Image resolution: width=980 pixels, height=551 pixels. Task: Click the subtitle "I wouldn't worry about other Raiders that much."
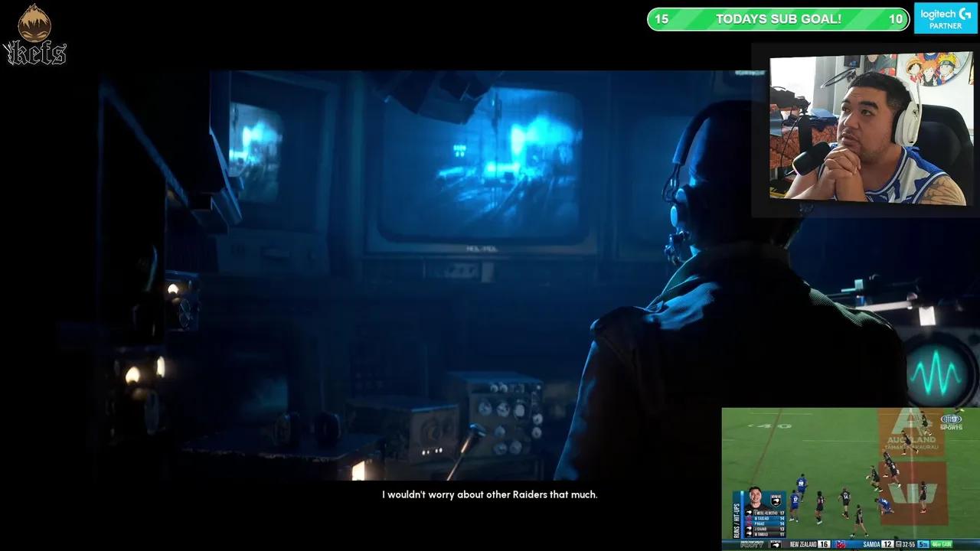point(490,494)
